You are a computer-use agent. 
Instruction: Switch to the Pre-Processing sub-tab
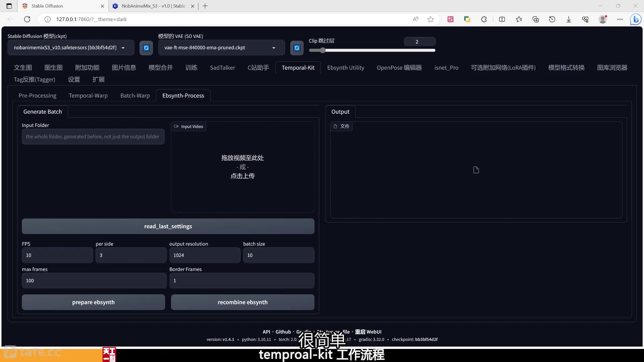(38, 96)
